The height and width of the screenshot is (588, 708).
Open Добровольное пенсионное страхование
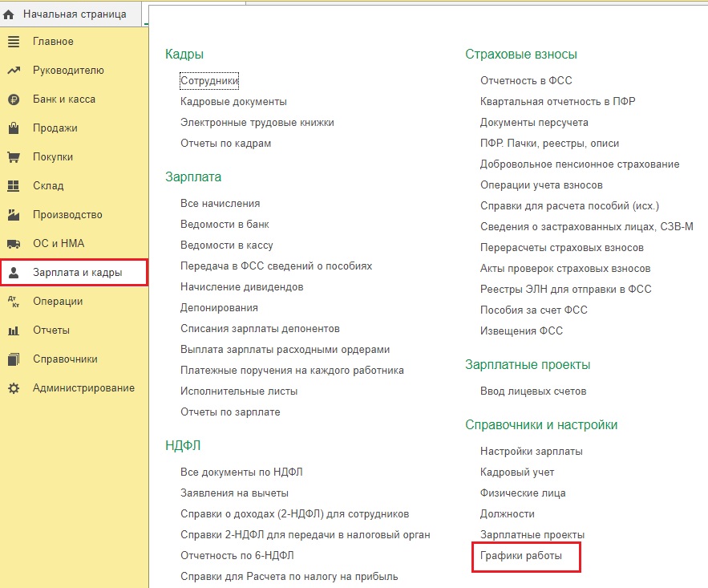(580, 164)
